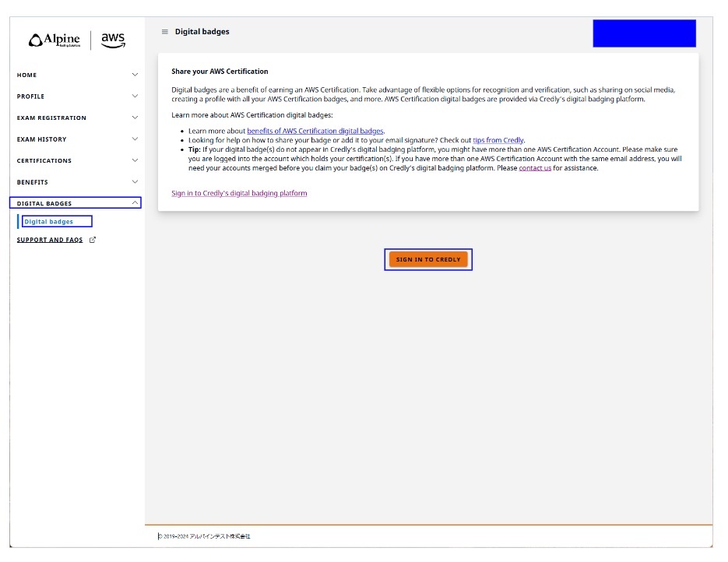Screen dimensions: 728x562
Task: Open the EXAM REGISTRATION menu item
Action: tap(77, 118)
